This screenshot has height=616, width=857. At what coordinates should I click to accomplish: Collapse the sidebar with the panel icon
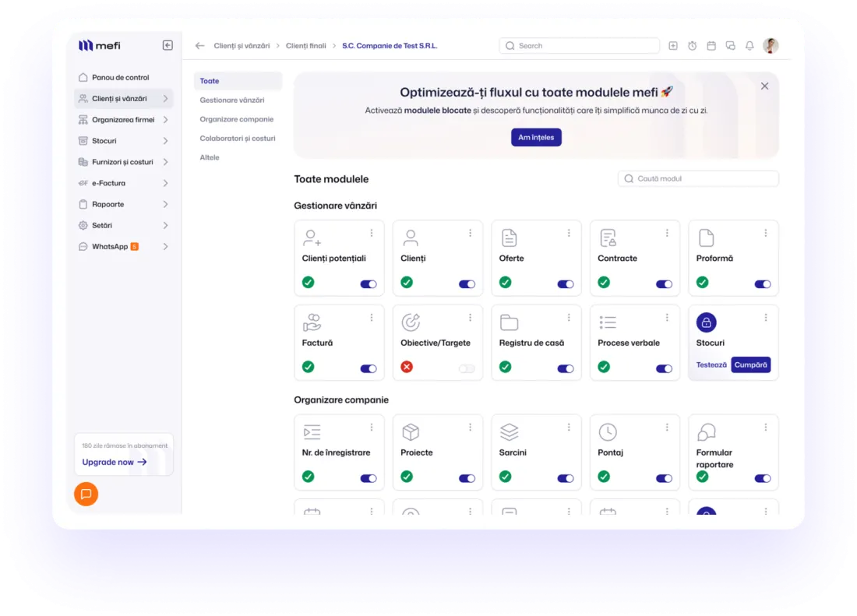pos(168,45)
